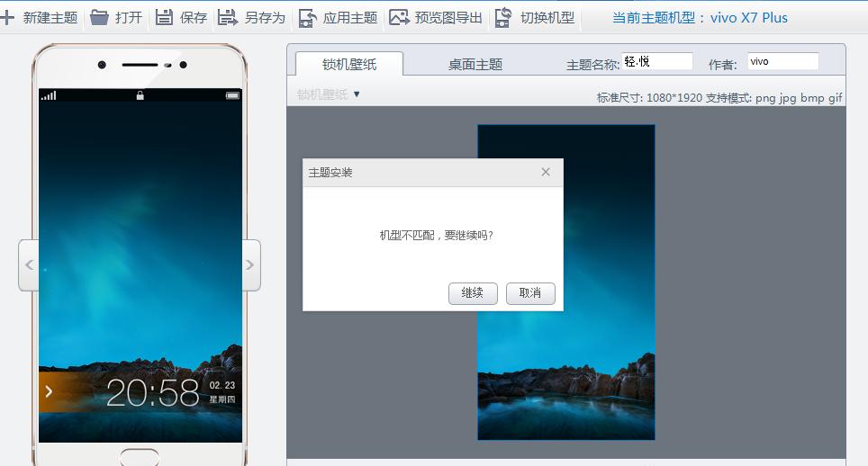The height and width of the screenshot is (466, 868).
Task: Choose 应用主题 in the toolbar
Action: tap(350, 18)
